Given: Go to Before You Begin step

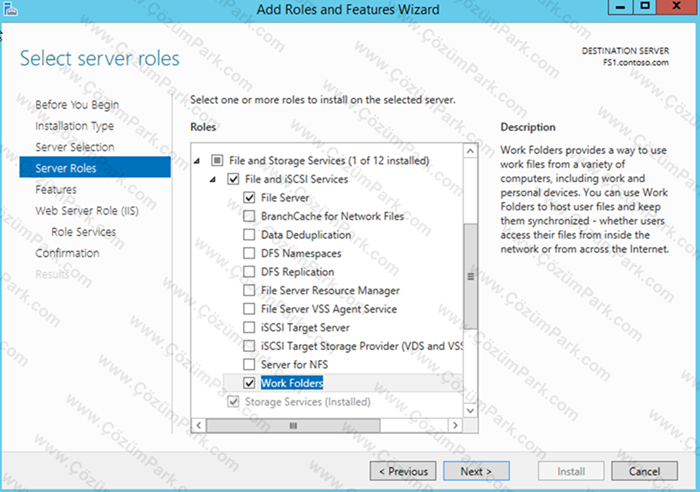Looking at the screenshot, I should [x=77, y=104].
